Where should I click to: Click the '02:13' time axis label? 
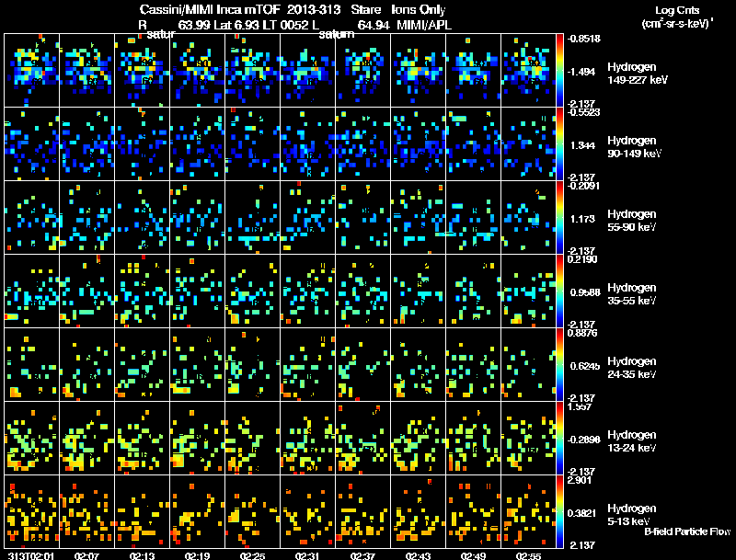tap(143, 556)
